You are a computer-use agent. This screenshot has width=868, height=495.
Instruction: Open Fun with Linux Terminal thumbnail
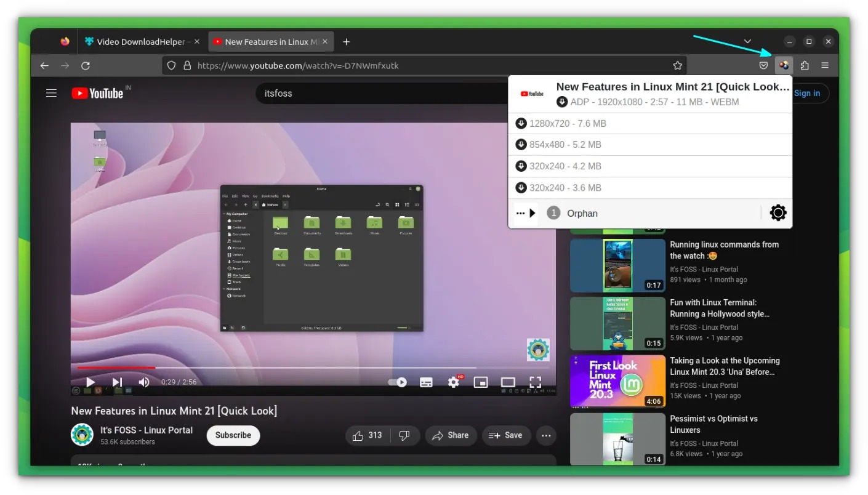(x=617, y=324)
